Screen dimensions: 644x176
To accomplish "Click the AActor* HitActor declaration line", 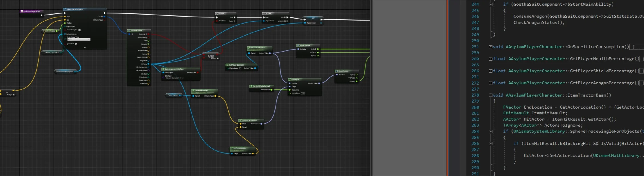I will pos(559,119).
